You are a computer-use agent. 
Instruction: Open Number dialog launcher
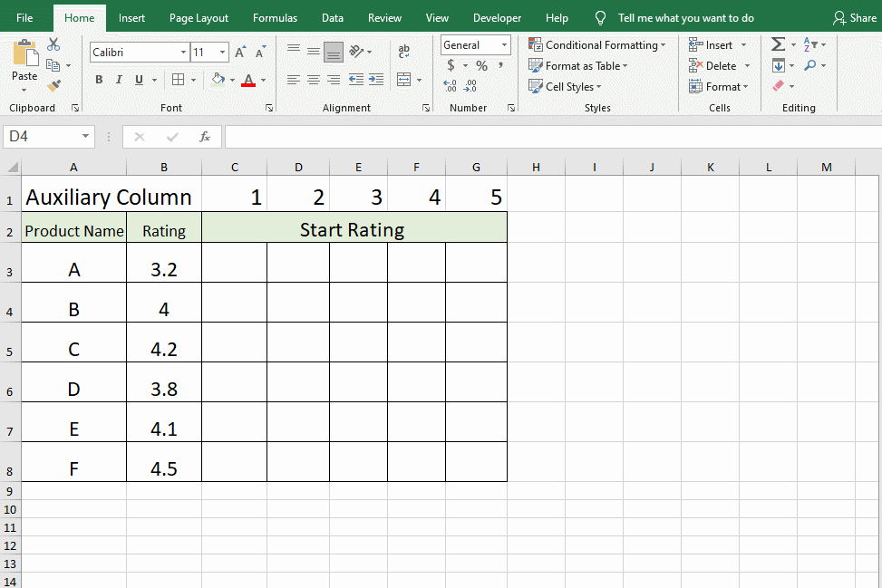[510, 108]
